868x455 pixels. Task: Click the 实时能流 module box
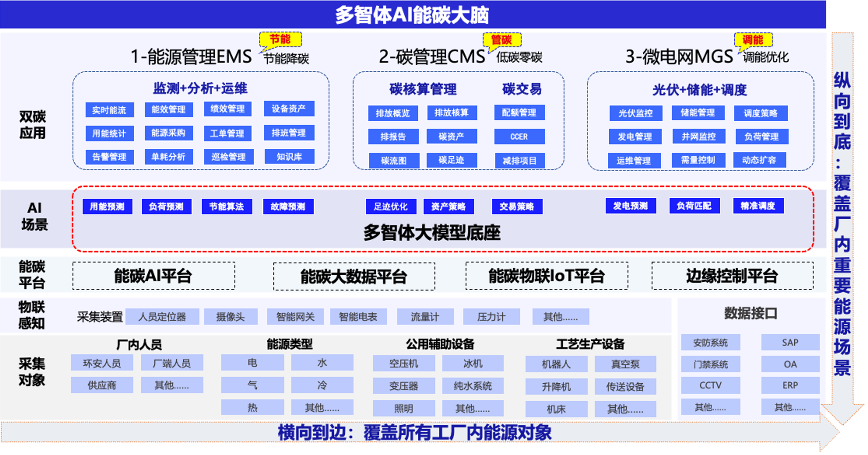point(110,110)
